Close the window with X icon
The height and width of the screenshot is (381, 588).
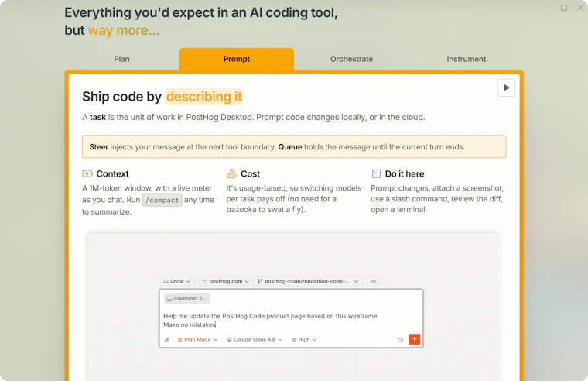580,8
